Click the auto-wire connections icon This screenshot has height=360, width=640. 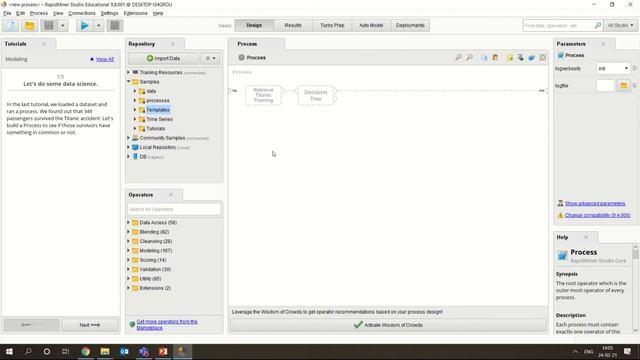coord(520,58)
